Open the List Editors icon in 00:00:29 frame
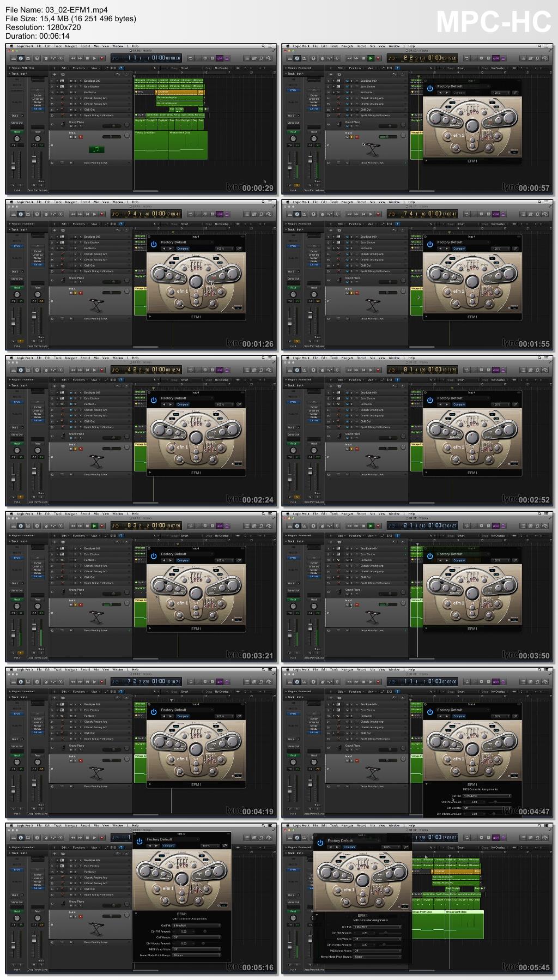Screen dimensions: 558x980 click(x=247, y=58)
